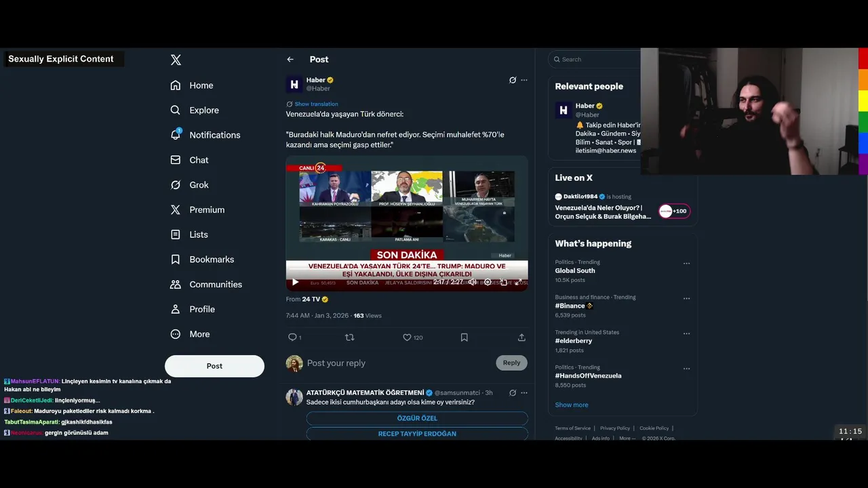Viewport: 868px width, 488px height.
Task: Open the #HandsOffVenezuela trending topic
Action: click(x=588, y=375)
